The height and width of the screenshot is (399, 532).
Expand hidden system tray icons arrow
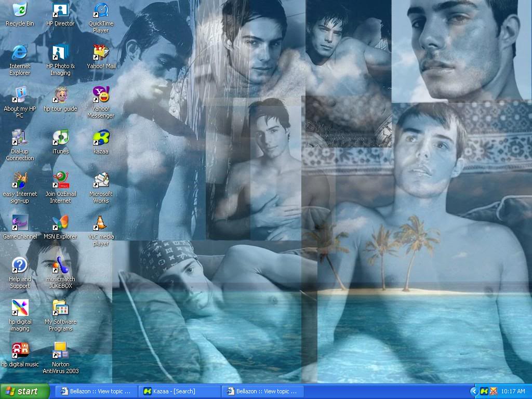(474, 391)
